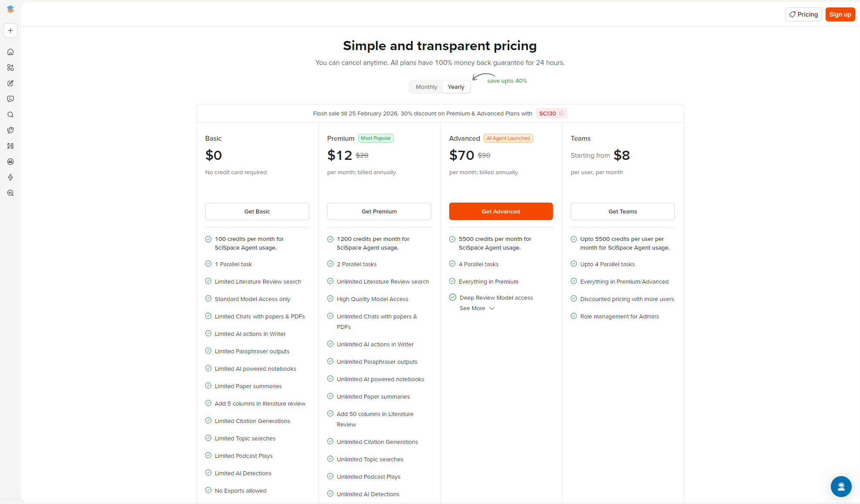The height and width of the screenshot is (504, 860).
Task: Click the Get Premium button
Action: tap(379, 211)
